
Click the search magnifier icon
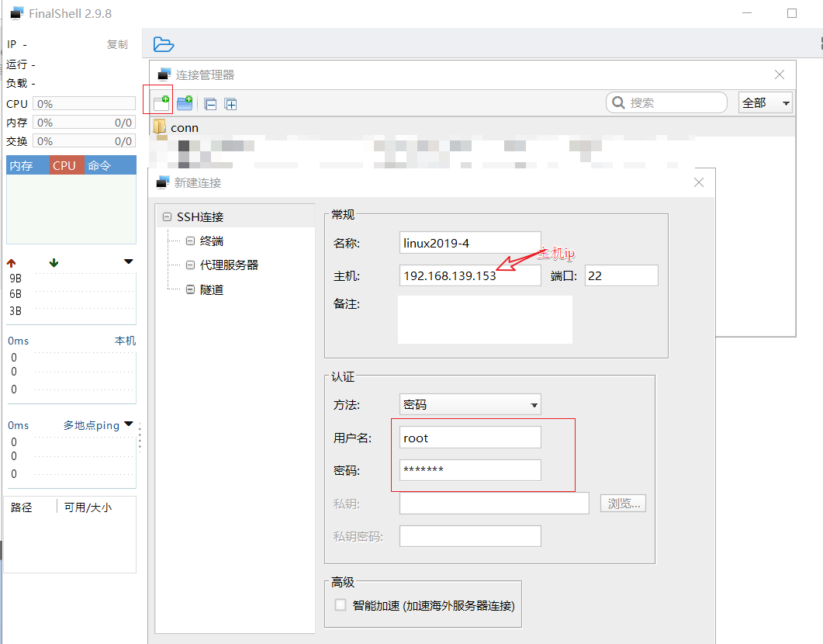619,102
